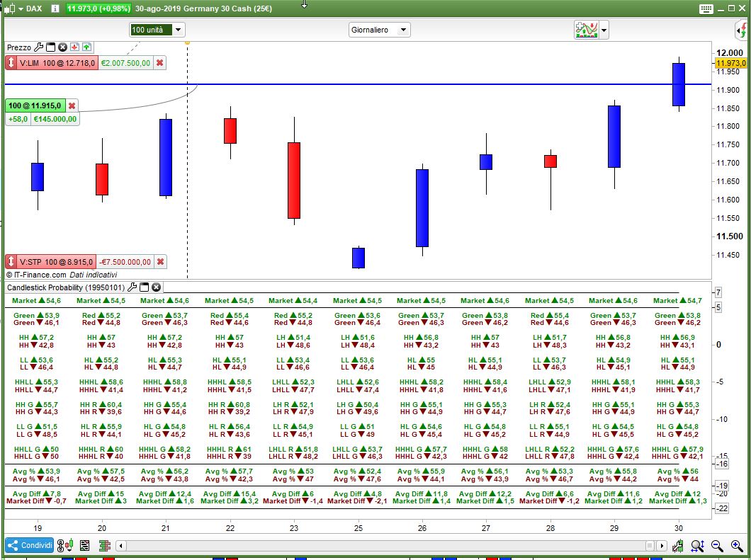Click the HHLL G ▲50 value in first column
Image resolution: width=751 pixels, height=560 pixels.
(x=36, y=449)
